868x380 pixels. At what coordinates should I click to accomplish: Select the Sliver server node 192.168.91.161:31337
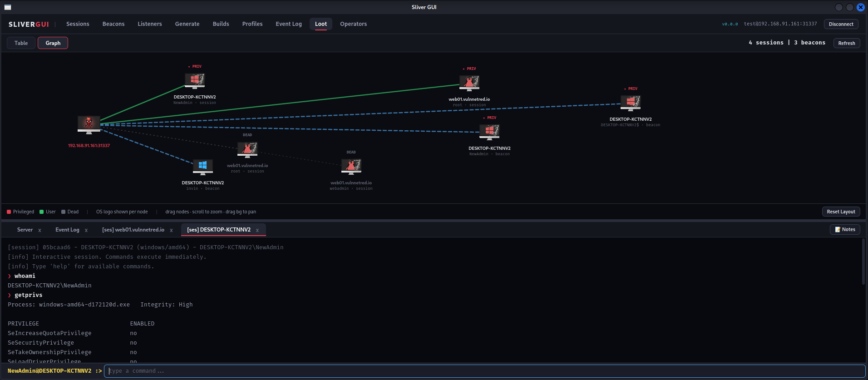[x=89, y=125]
